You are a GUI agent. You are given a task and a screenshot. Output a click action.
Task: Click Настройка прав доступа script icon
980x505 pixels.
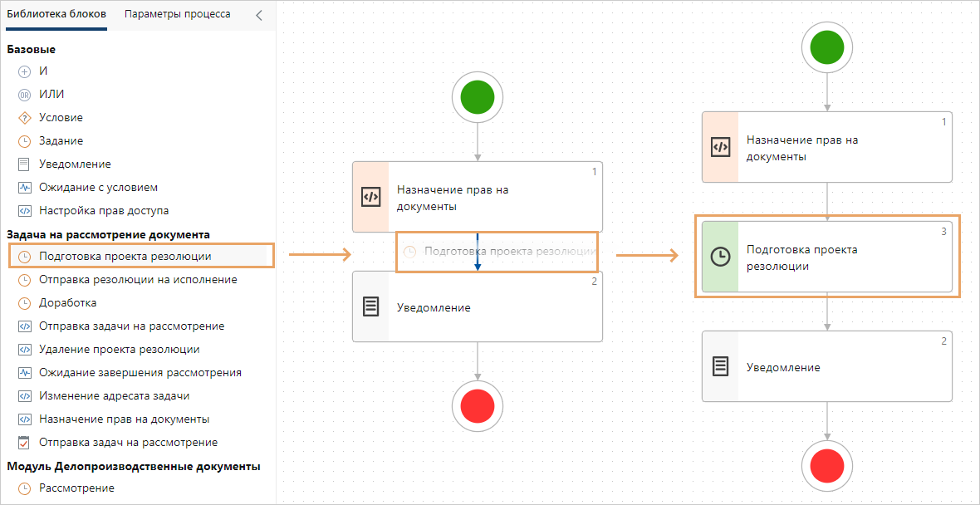(x=24, y=211)
